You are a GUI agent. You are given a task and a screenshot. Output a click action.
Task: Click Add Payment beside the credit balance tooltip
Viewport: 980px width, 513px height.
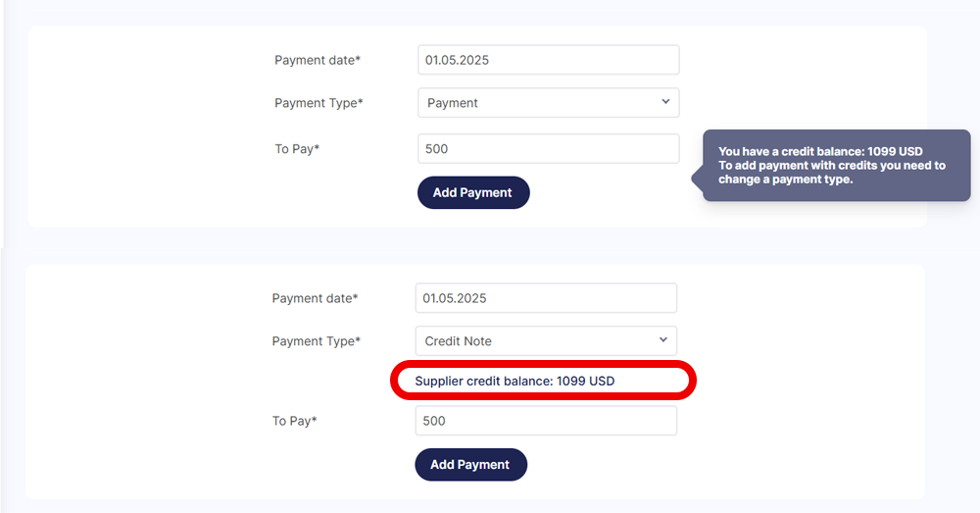coord(473,192)
